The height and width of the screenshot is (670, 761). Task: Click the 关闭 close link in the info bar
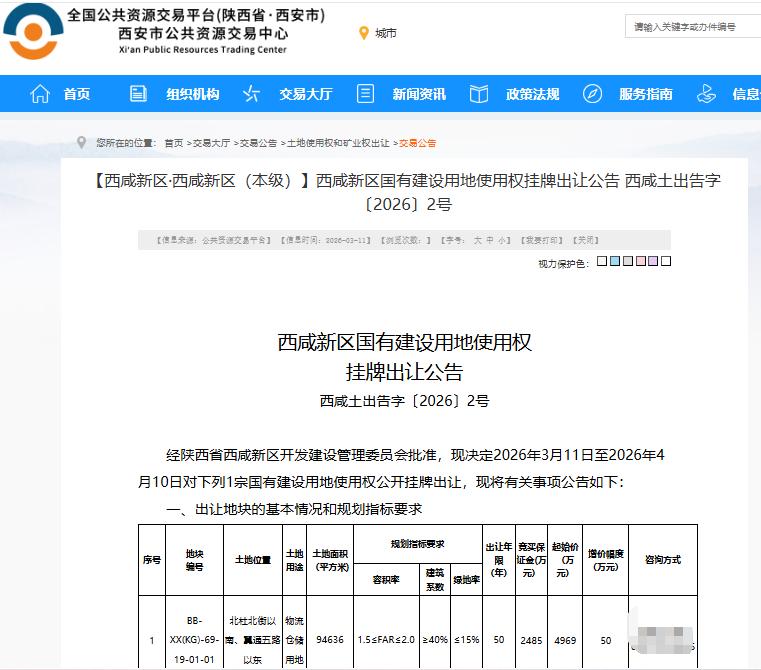coord(586,240)
